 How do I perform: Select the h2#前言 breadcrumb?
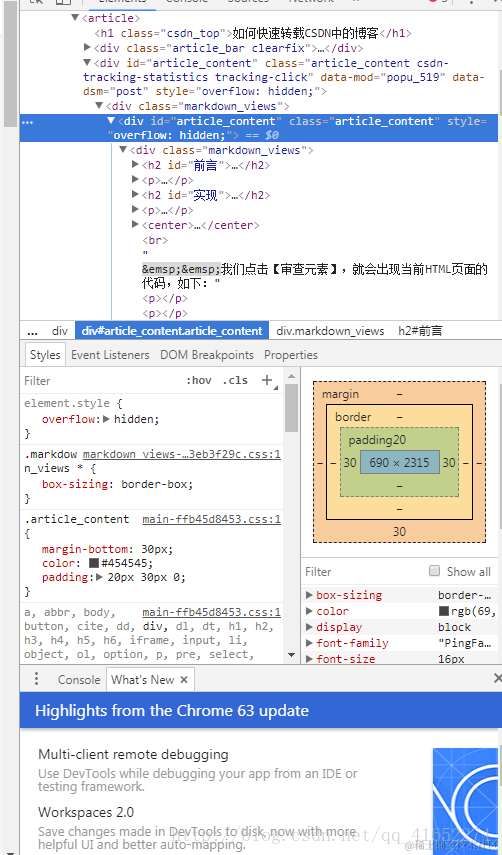point(420,331)
